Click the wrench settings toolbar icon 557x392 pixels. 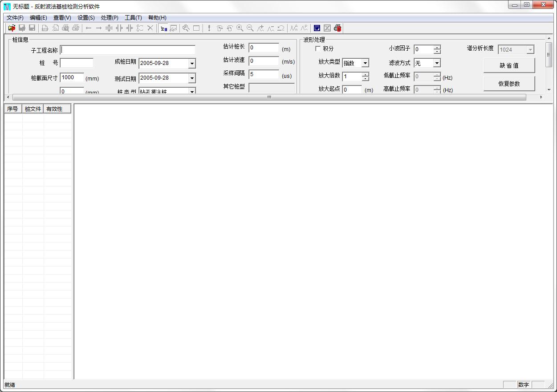186,28
